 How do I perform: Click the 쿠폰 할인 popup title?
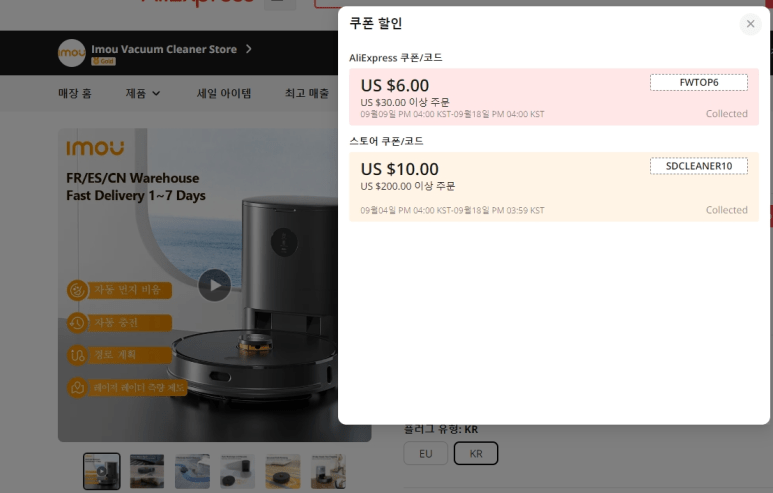(376, 23)
